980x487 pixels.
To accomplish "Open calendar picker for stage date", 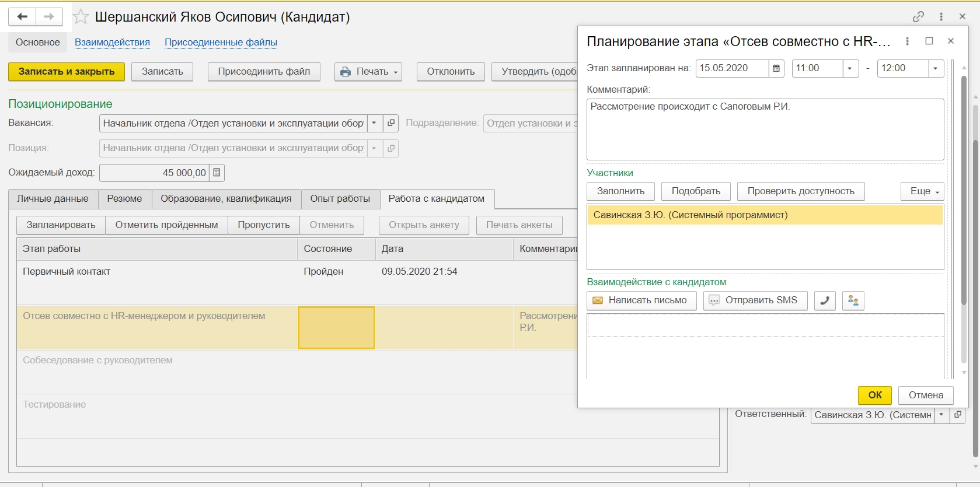I will (776, 68).
